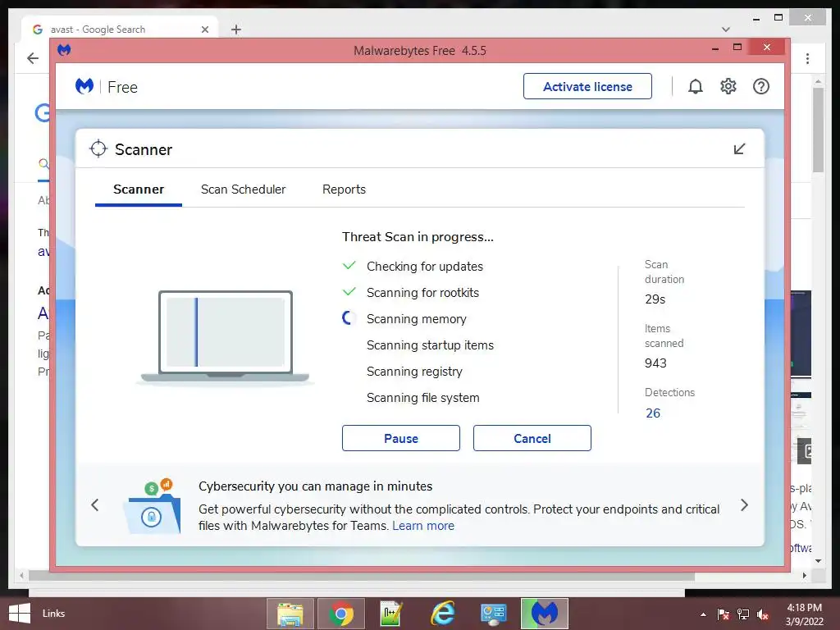Open Internet Explorer from the taskbar

[x=442, y=614]
